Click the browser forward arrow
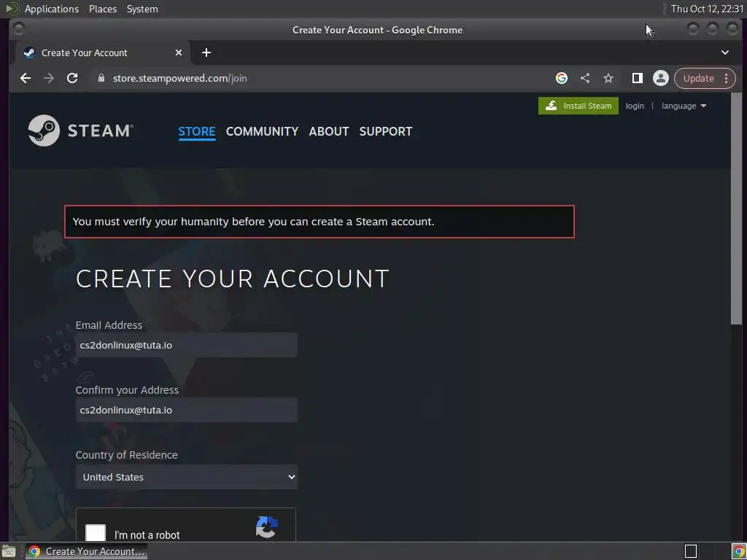 49,78
